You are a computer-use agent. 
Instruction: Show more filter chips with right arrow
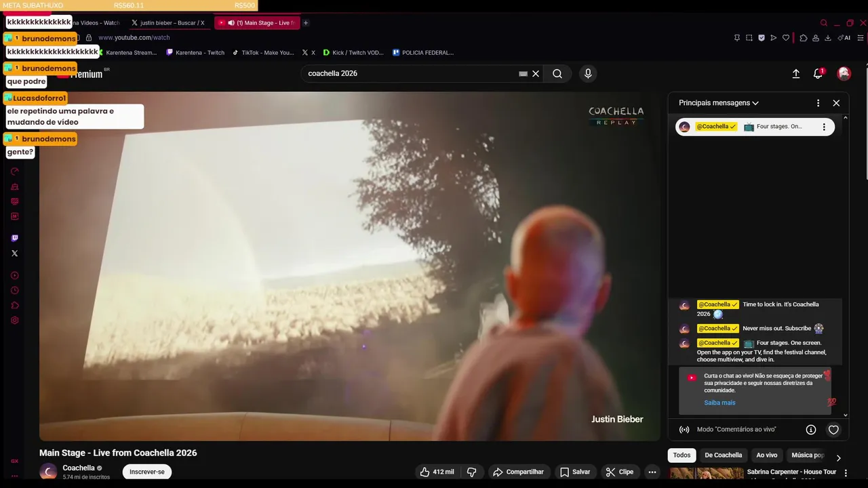838,457
